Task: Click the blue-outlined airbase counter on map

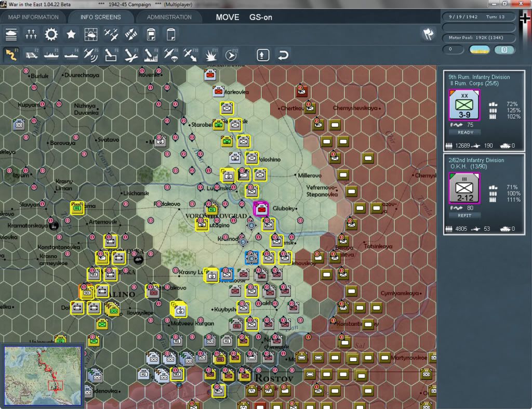Action: point(251,258)
